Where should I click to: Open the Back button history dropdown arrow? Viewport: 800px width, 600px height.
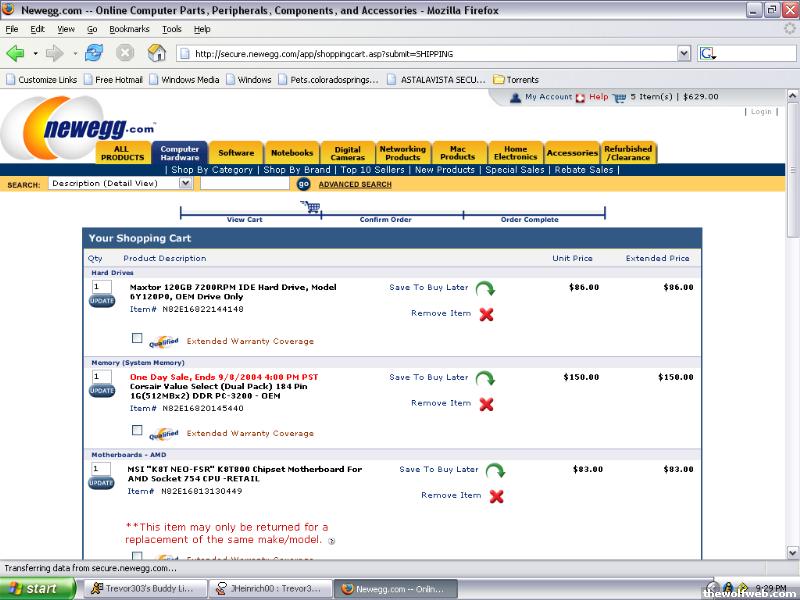point(35,53)
